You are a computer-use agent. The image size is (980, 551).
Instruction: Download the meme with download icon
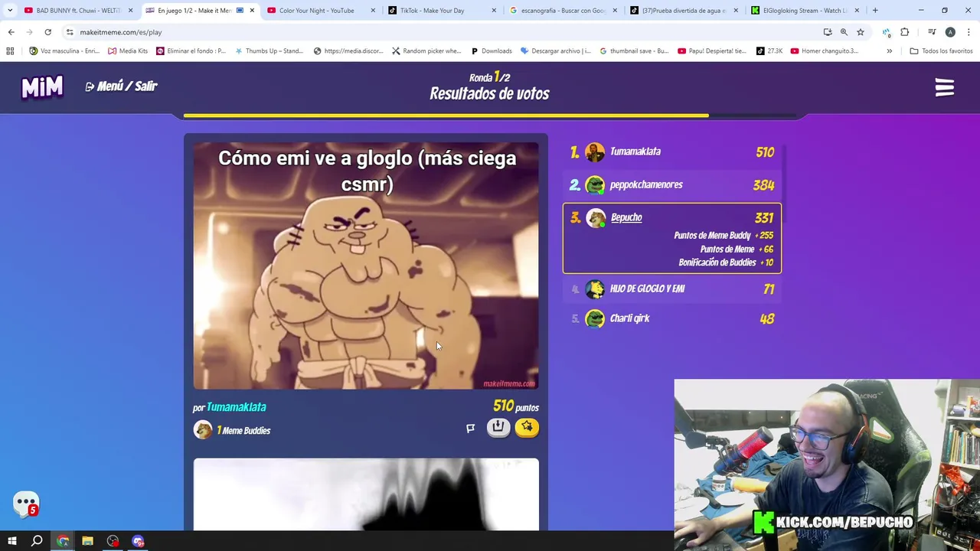pos(498,427)
